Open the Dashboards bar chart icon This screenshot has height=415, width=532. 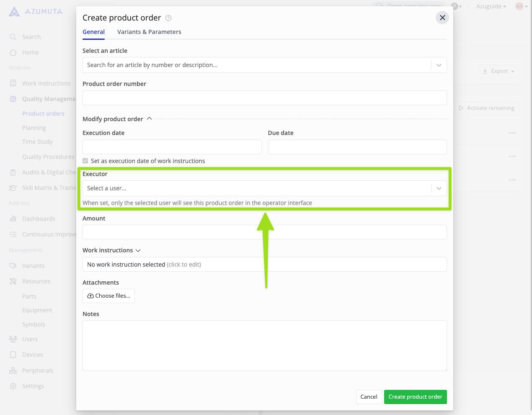point(13,218)
